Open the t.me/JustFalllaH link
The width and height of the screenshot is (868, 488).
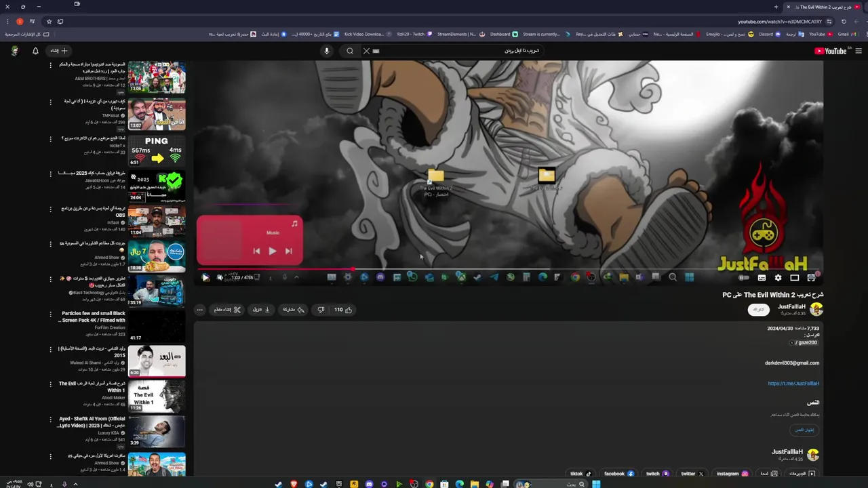click(x=793, y=384)
